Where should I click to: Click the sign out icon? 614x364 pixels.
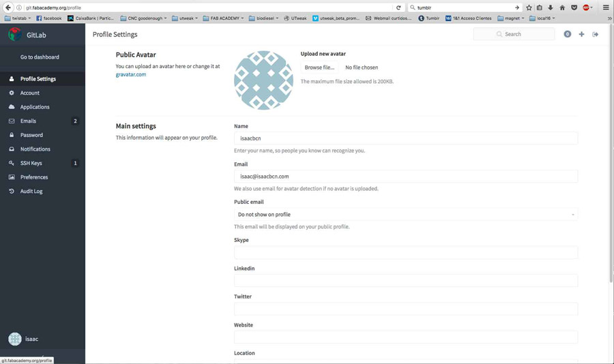pyautogui.click(x=596, y=34)
